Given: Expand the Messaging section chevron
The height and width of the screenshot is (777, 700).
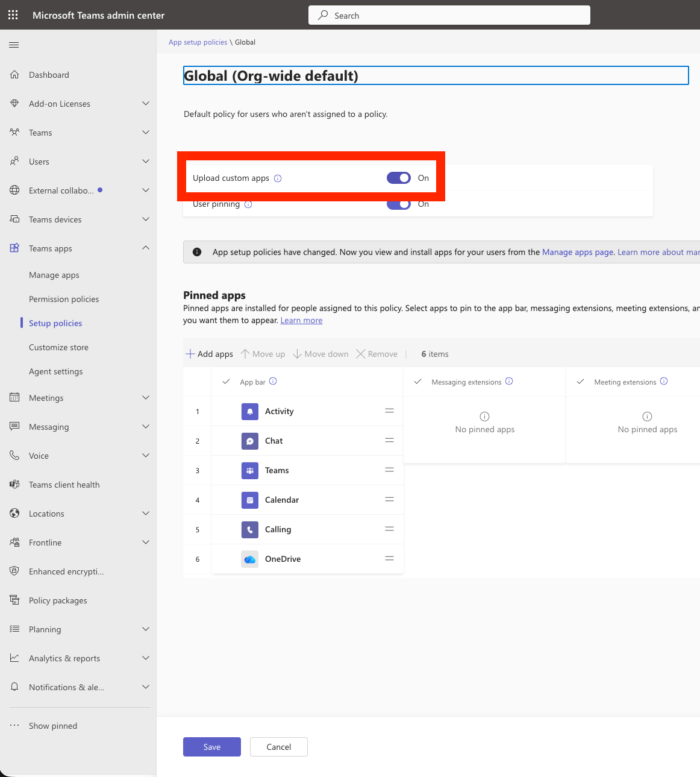Looking at the screenshot, I should click(146, 427).
